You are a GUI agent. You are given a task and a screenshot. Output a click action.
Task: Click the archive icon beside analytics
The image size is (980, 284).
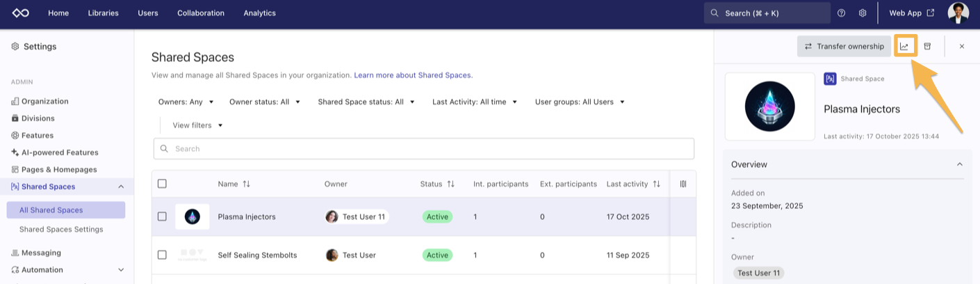[x=927, y=47]
